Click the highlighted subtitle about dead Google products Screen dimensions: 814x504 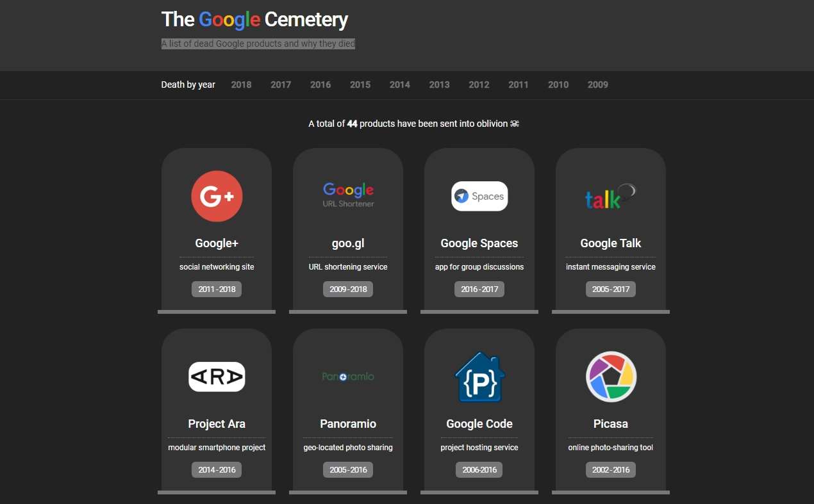tap(258, 44)
